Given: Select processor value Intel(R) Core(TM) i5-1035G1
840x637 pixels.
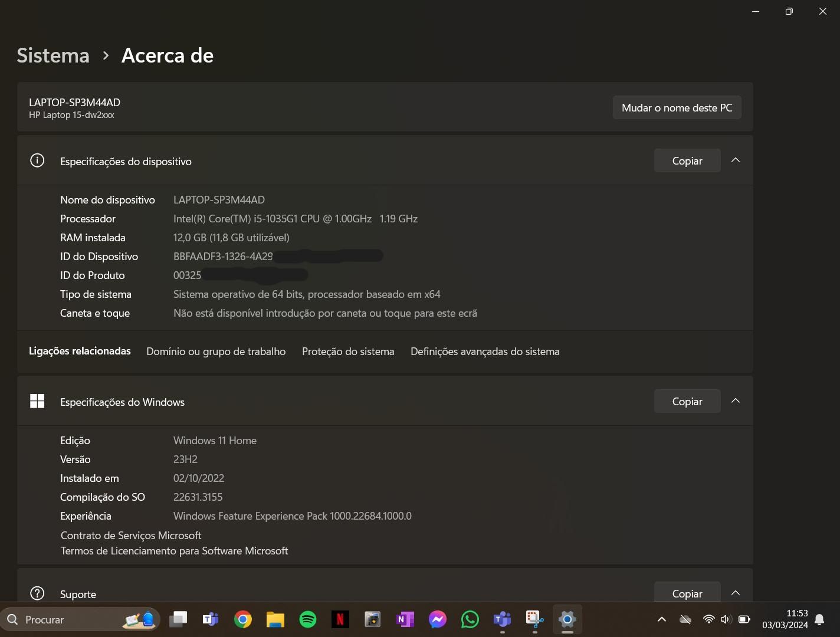Looking at the screenshot, I should [x=296, y=219].
